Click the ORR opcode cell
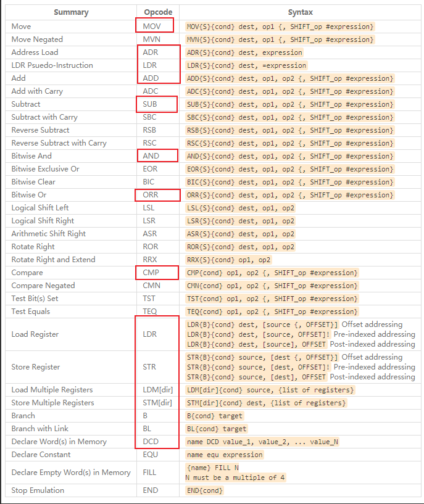This screenshot has height=504, width=424. coord(158,195)
